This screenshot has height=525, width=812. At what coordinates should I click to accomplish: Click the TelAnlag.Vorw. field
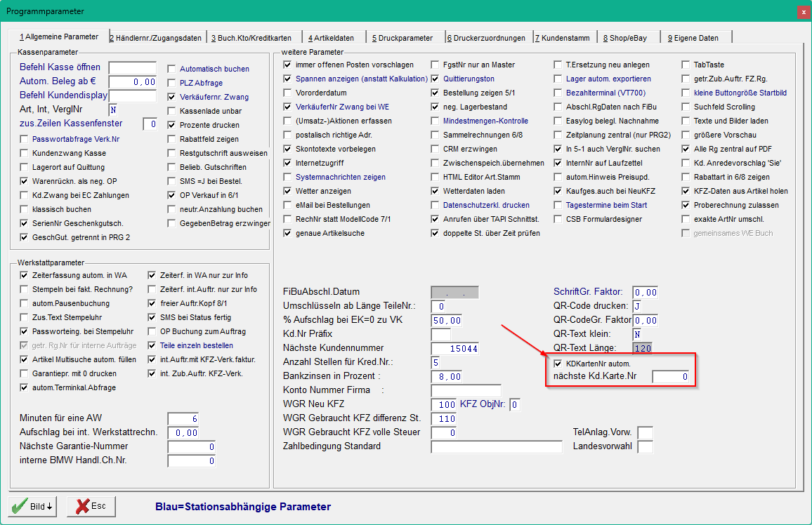[x=646, y=432]
